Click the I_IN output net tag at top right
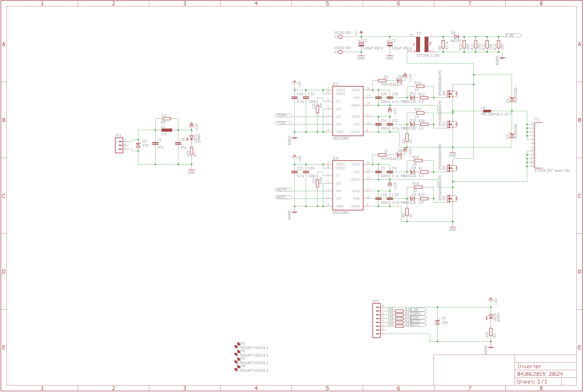 [x=514, y=36]
